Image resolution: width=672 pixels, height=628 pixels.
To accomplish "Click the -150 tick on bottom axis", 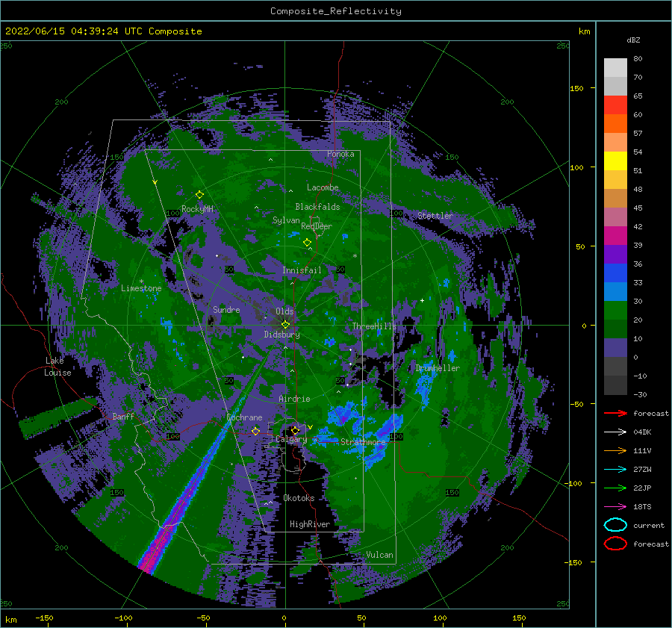I will (44, 618).
